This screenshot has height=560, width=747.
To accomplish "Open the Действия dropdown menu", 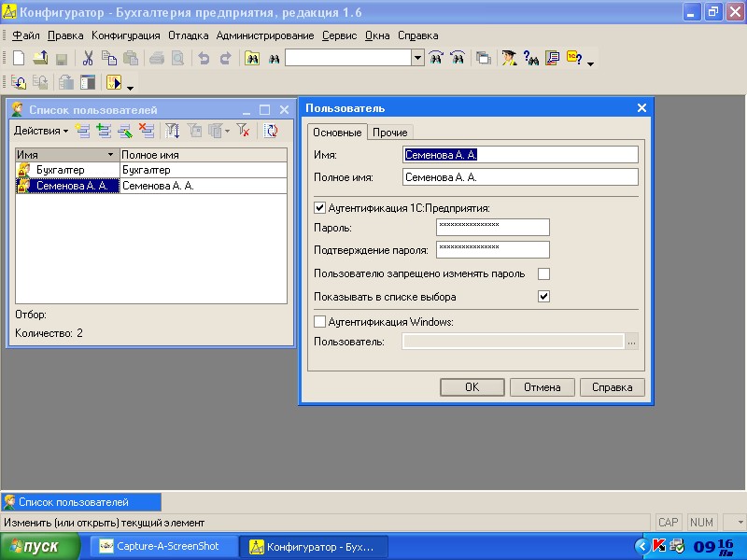I will pyautogui.click(x=41, y=131).
